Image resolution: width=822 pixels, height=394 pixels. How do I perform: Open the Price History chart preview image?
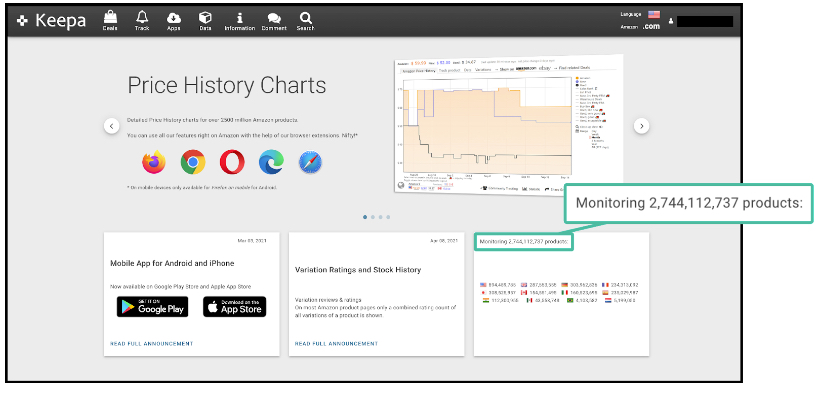[509, 125]
